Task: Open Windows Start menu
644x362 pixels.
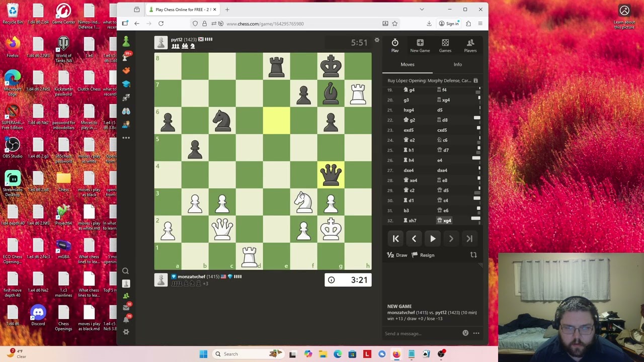Action: tap(203, 354)
